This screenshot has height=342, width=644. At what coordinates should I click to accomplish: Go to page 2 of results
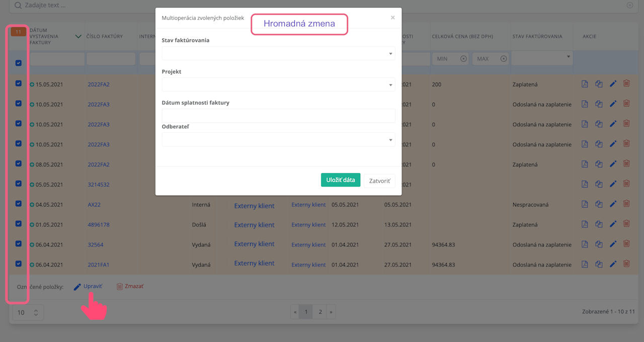click(320, 312)
